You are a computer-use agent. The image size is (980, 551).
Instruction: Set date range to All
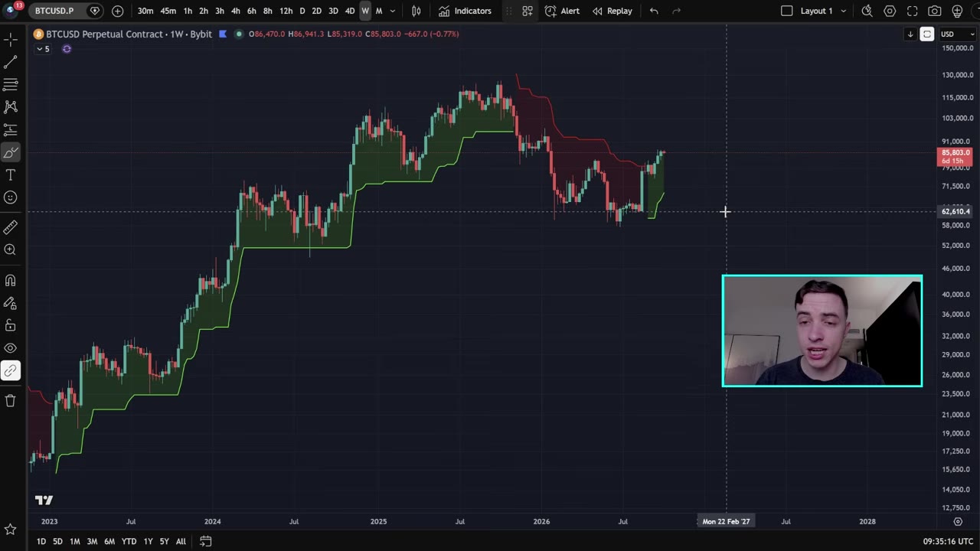181,541
